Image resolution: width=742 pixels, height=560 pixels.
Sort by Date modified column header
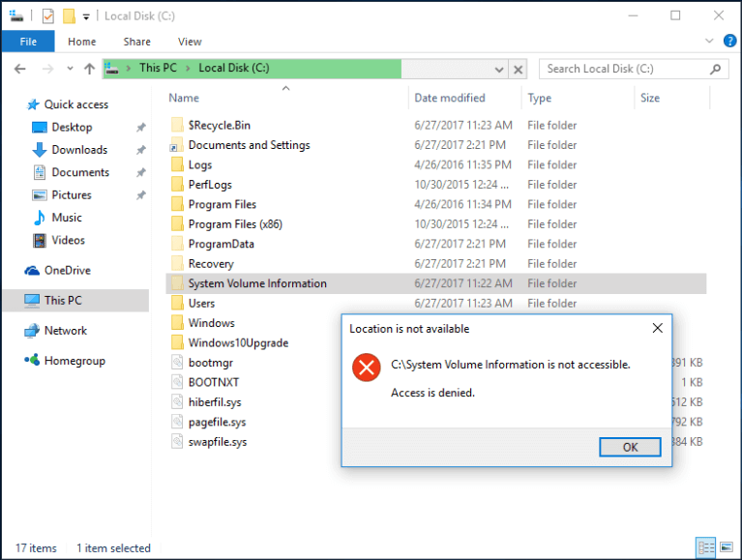tap(450, 98)
